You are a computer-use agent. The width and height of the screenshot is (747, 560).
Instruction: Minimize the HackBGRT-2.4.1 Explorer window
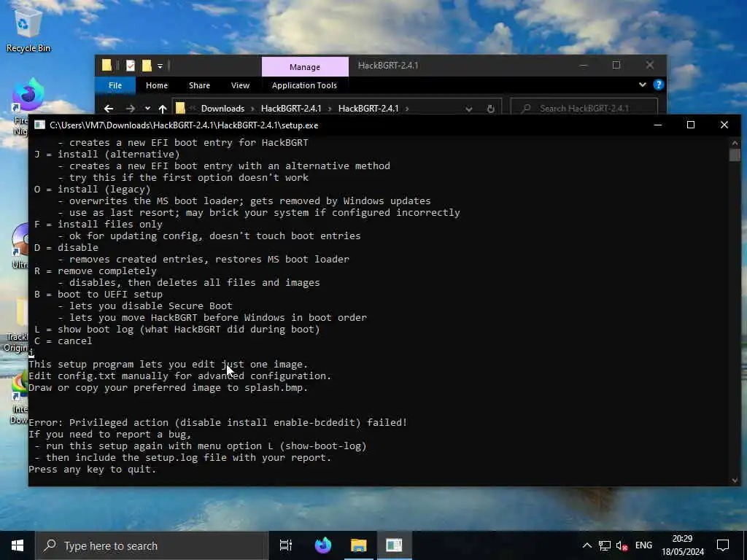click(x=583, y=65)
